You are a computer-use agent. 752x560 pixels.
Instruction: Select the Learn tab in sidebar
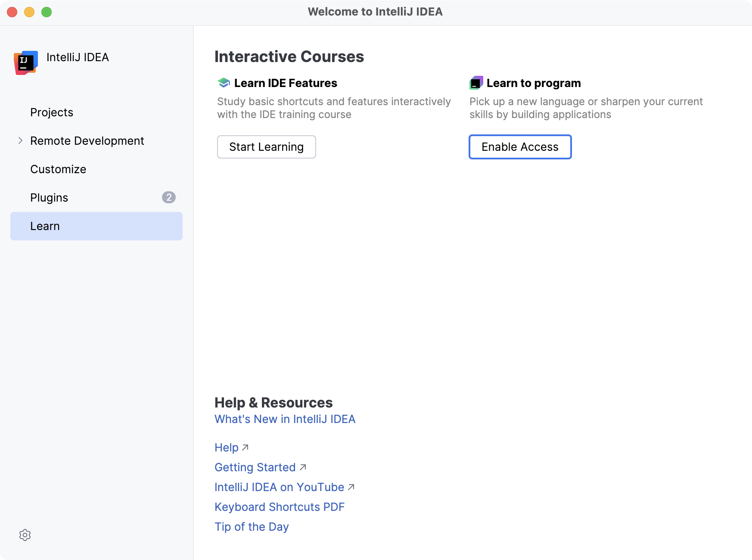point(45,226)
